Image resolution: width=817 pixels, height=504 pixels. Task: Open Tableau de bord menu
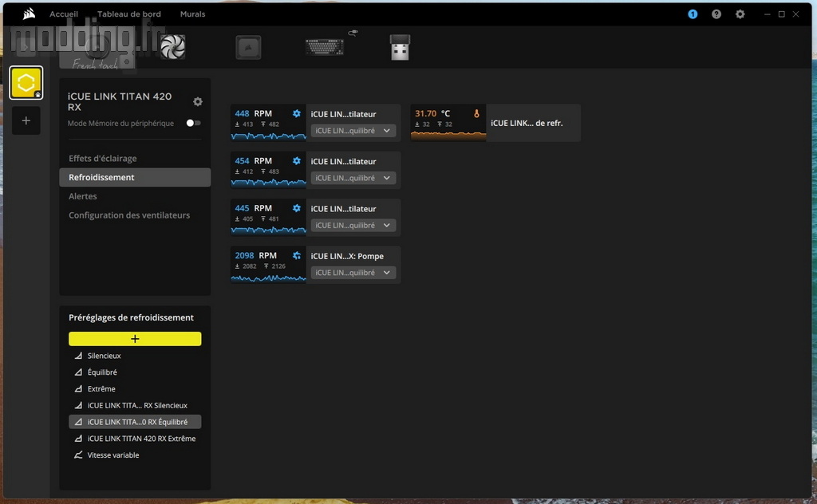pyautogui.click(x=129, y=14)
